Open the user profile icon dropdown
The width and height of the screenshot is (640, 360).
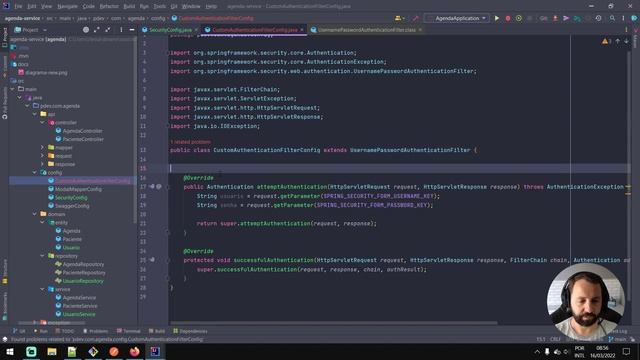tap(399, 18)
